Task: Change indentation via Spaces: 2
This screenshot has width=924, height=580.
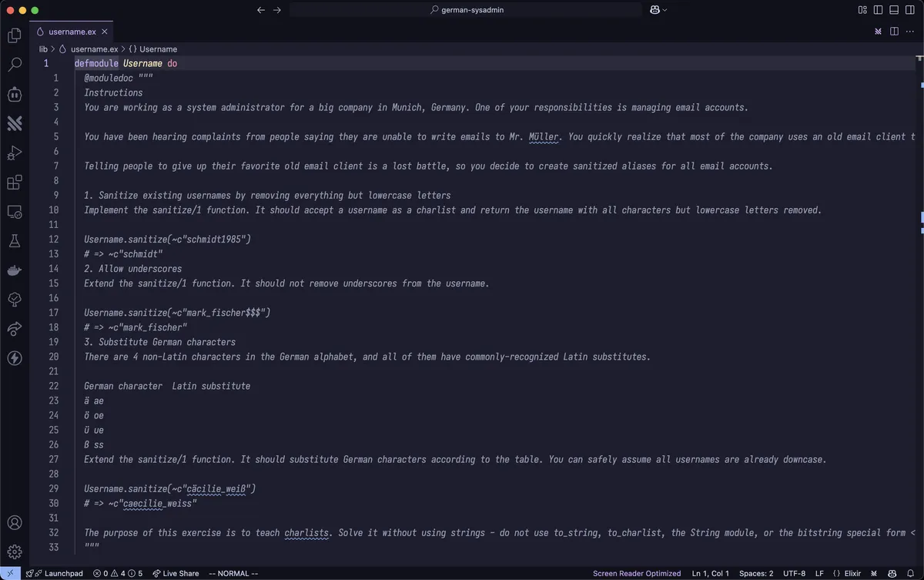Action: [756, 573]
